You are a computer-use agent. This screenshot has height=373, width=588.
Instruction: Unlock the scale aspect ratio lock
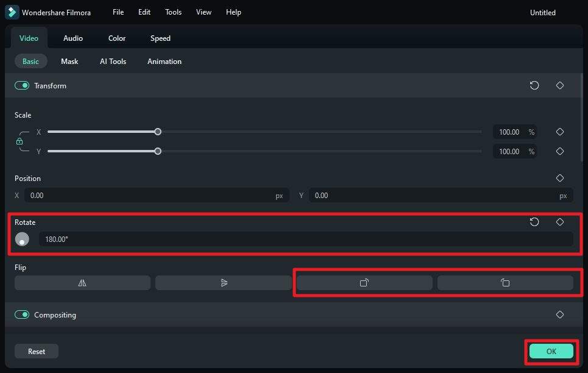click(x=19, y=141)
